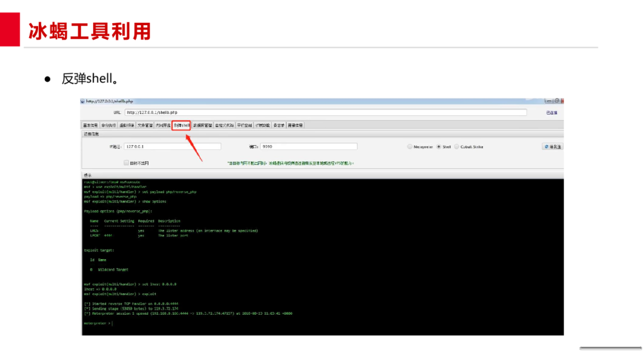Viewport: 644px width, 363px height.
Task: Go to the 内网穿透 tab
Action: (163, 125)
